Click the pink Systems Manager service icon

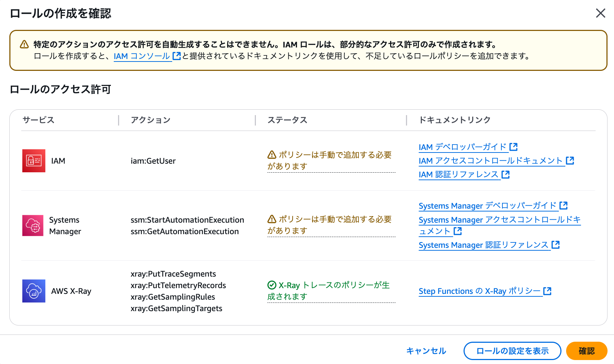33,226
